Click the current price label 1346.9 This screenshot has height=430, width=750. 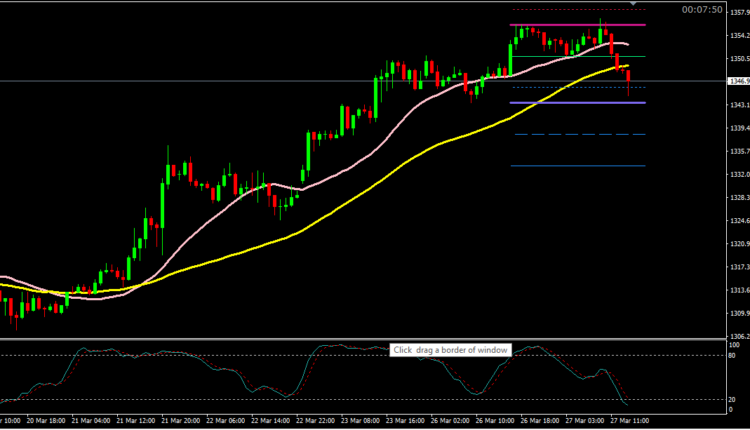point(737,81)
